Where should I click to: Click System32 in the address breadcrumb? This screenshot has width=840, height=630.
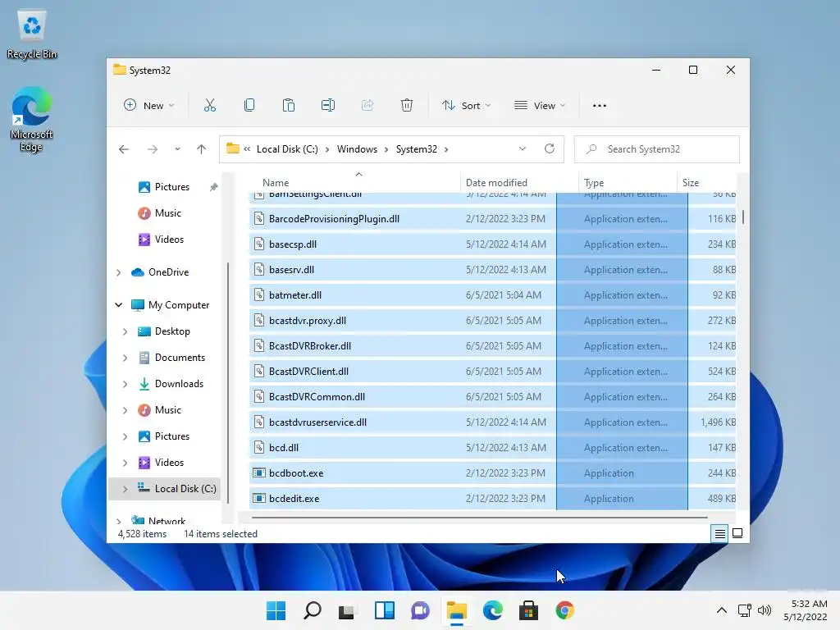416,149
